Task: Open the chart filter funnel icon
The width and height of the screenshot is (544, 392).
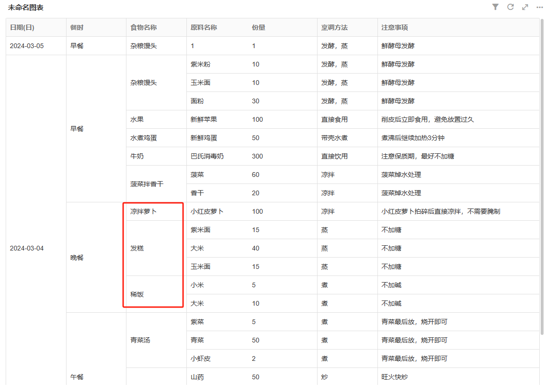Action: (x=495, y=7)
